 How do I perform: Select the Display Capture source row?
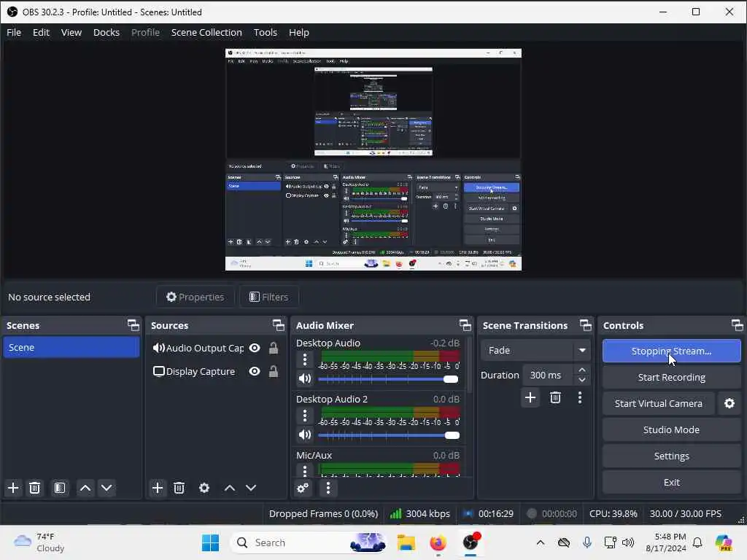pyautogui.click(x=215, y=371)
